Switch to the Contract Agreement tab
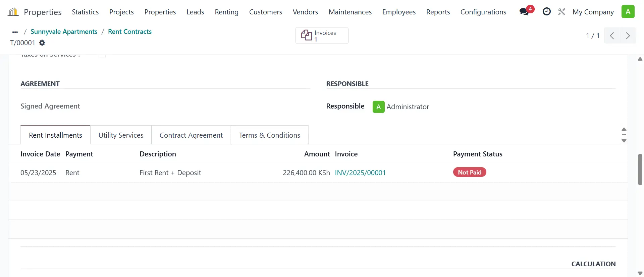 191,135
